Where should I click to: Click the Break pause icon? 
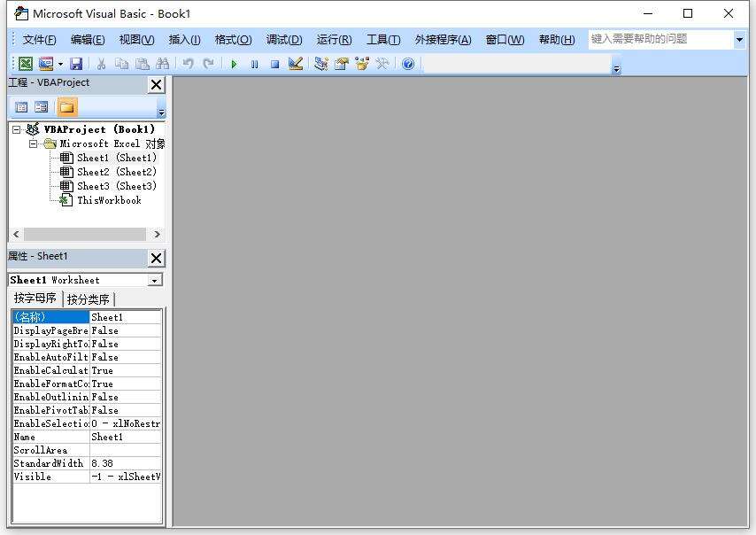point(255,64)
